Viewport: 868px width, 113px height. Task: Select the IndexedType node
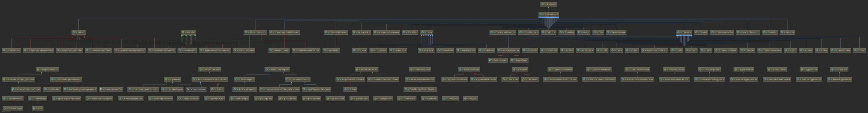pos(11,50)
